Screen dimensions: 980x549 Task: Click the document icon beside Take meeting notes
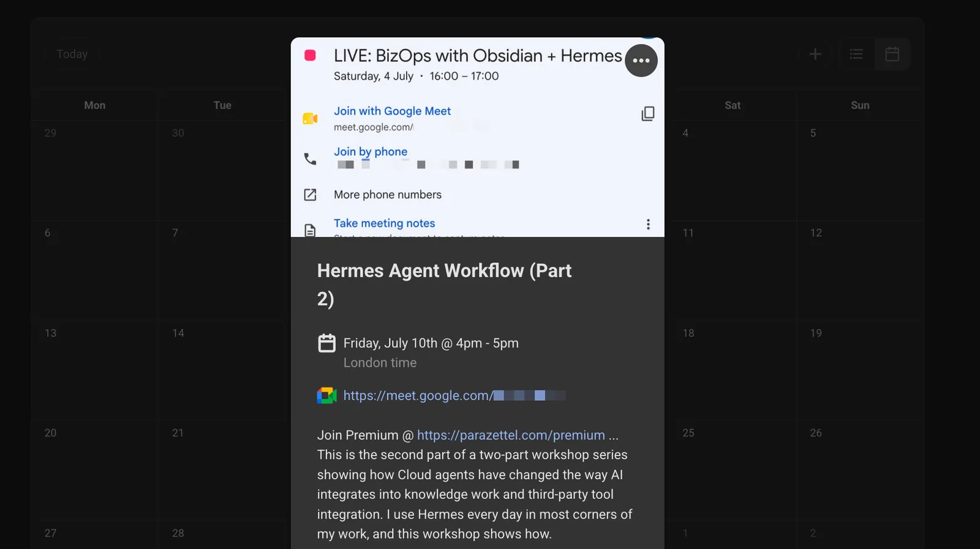coord(311,230)
